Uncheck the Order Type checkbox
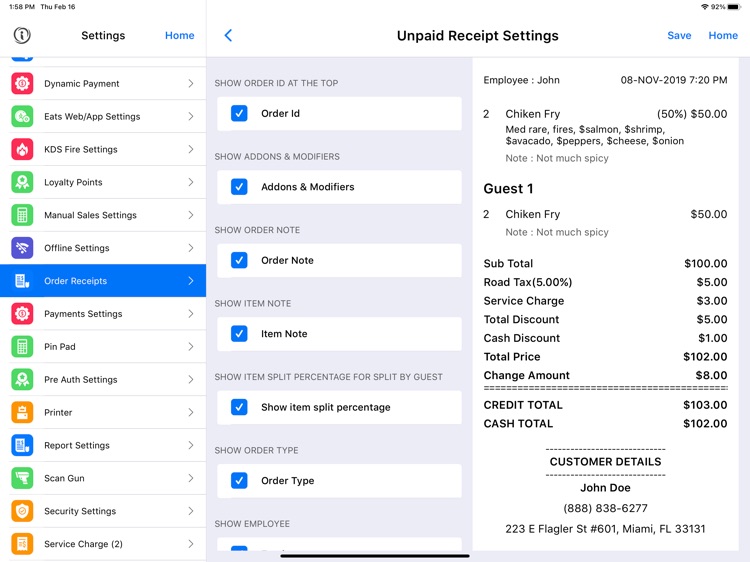 coord(239,480)
